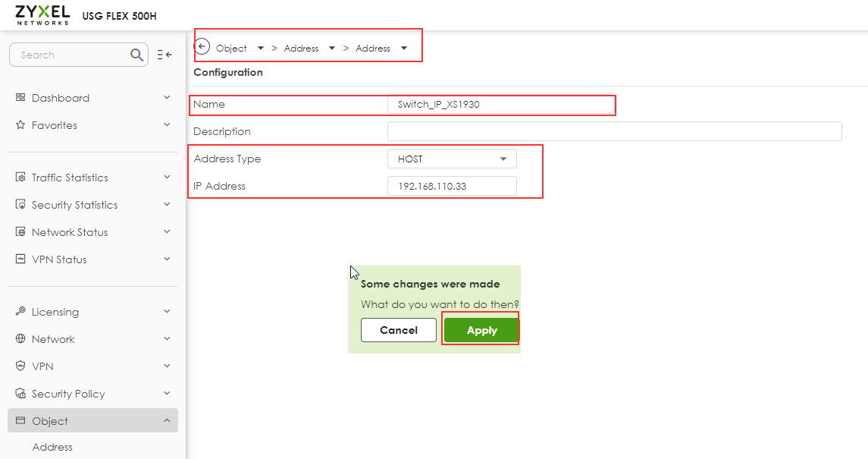Select the Traffic Statistics icon
The image size is (868, 459).
pos(20,177)
